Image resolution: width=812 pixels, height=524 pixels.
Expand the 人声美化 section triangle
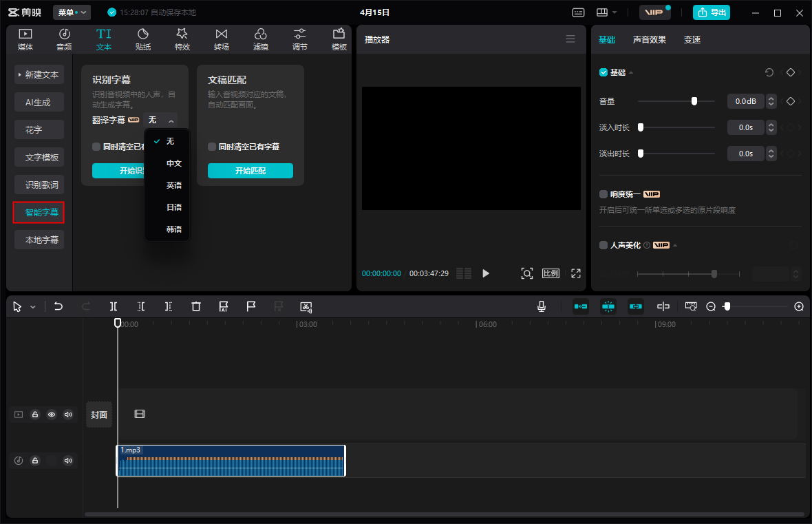[675, 246]
